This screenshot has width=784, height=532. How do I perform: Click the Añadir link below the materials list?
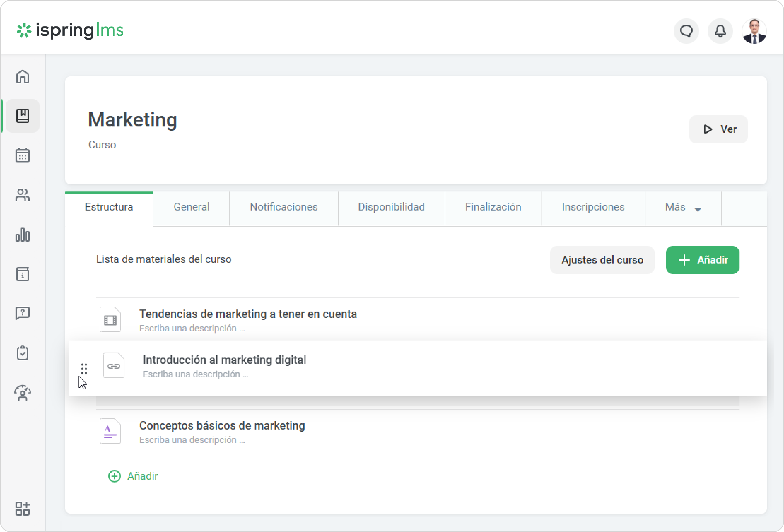[133, 476]
